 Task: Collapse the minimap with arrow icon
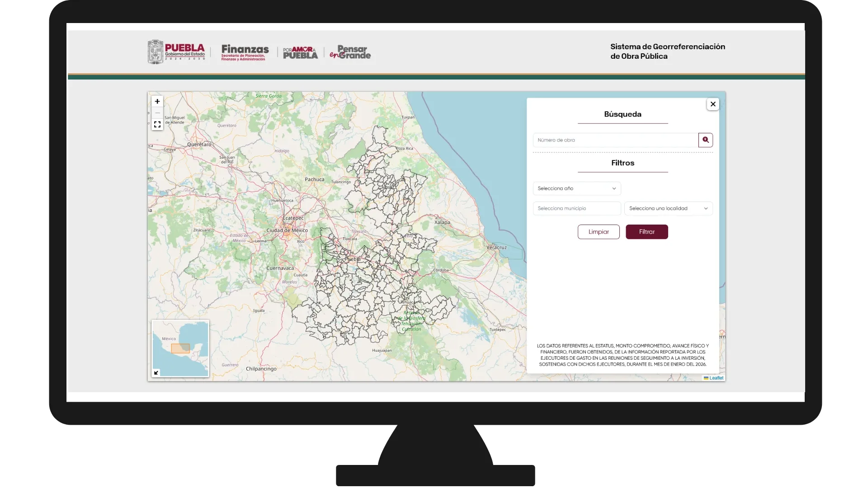[156, 373]
